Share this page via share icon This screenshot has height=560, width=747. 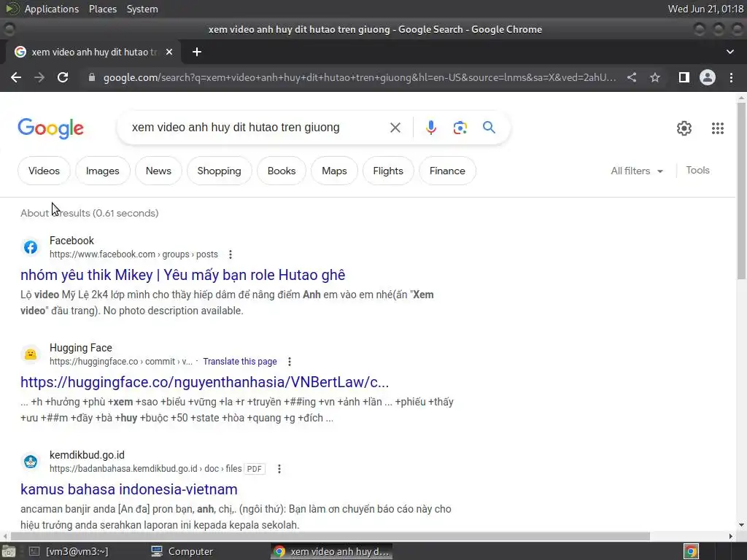click(x=632, y=77)
